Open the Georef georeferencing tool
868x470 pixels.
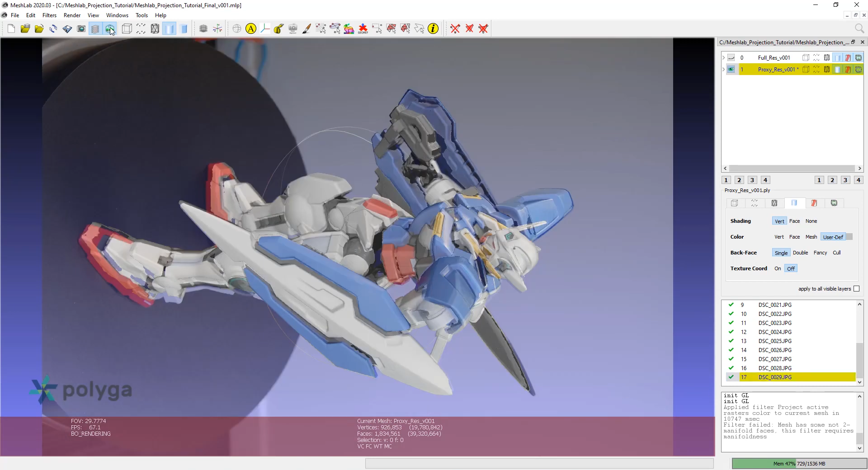[x=363, y=29]
